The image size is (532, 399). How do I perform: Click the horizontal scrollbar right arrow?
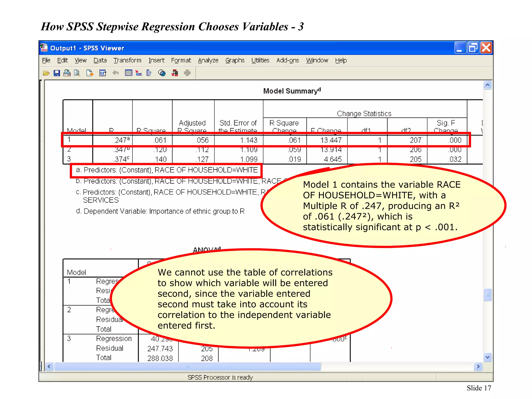click(478, 367)
